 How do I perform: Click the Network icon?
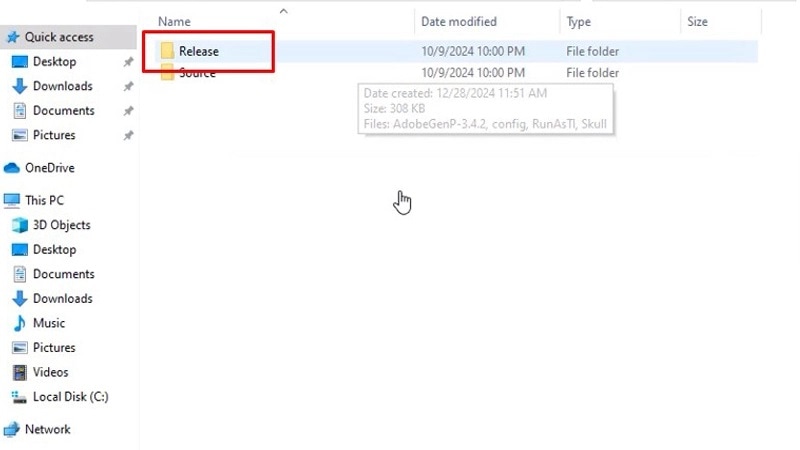click(x=12, y=430)
